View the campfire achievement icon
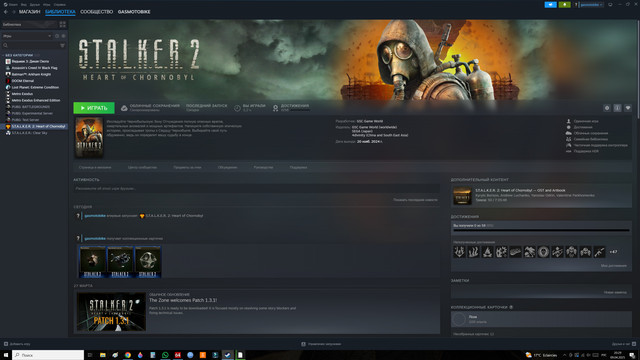 click(x=487, y=252)
